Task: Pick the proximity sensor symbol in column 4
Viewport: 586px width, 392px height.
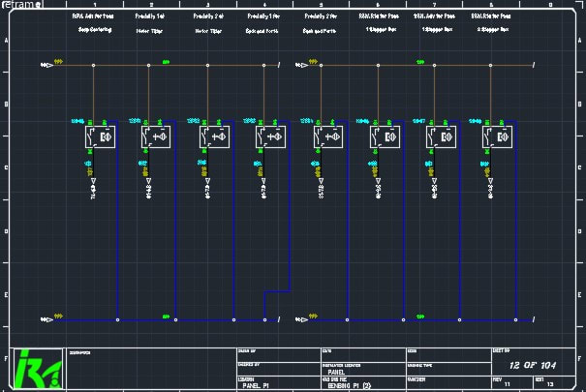Action: [270, 136]
